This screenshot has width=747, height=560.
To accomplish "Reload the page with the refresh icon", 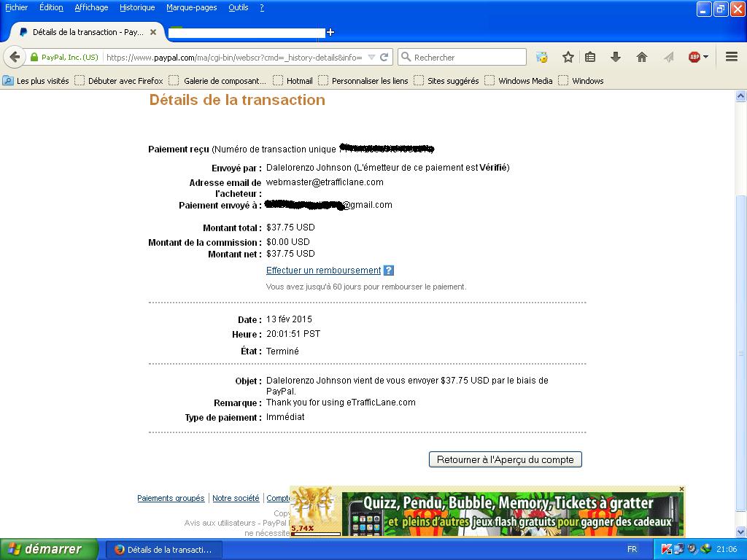I will point(384,57).
